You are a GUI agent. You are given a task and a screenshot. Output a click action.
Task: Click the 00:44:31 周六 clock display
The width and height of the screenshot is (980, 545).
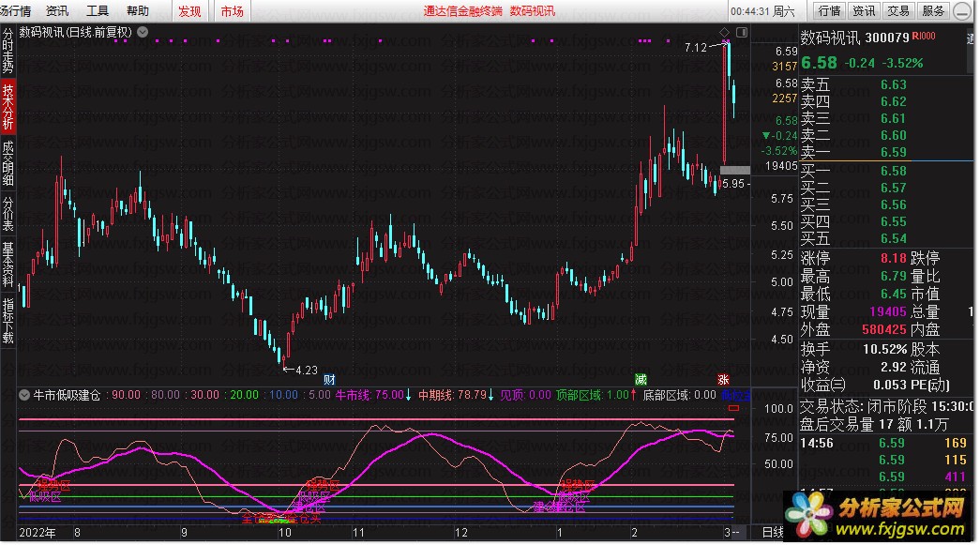[762, 11]
